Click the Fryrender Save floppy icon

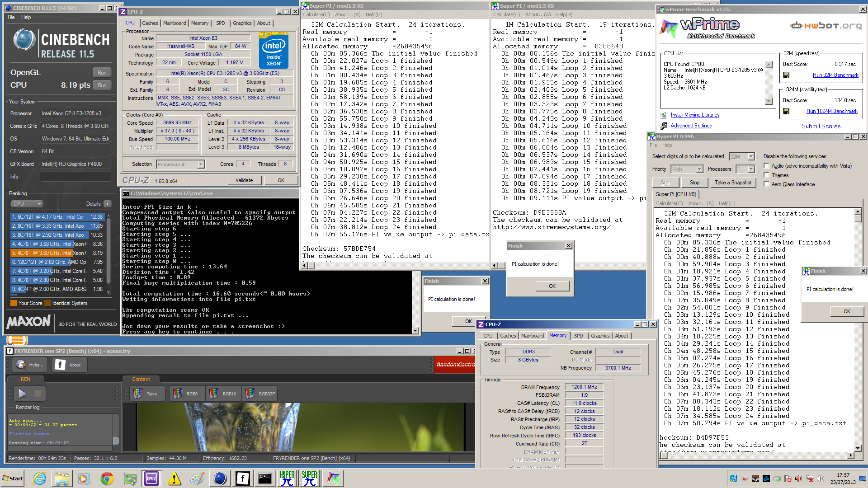[x=138, y=394]
